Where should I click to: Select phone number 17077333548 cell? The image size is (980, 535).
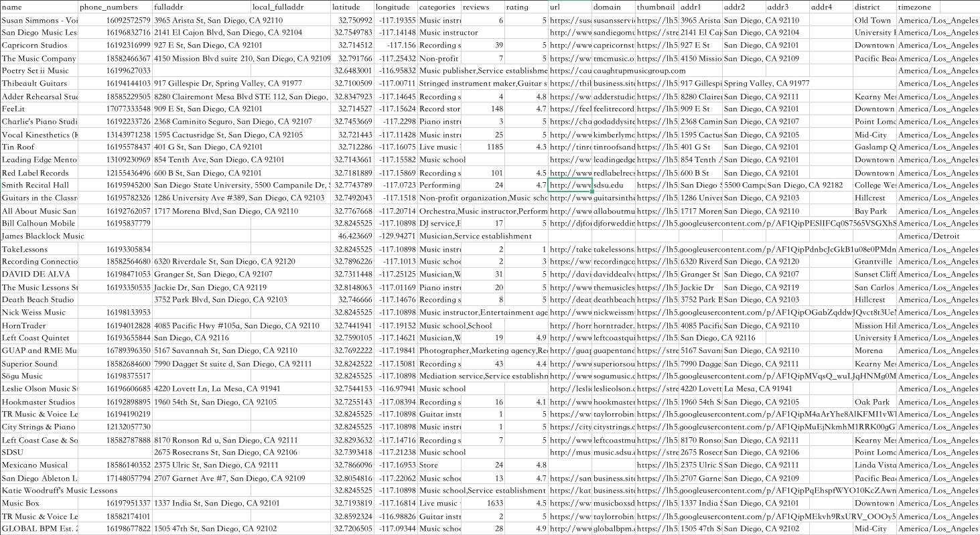pyautogui.click(x=115, y=108)
